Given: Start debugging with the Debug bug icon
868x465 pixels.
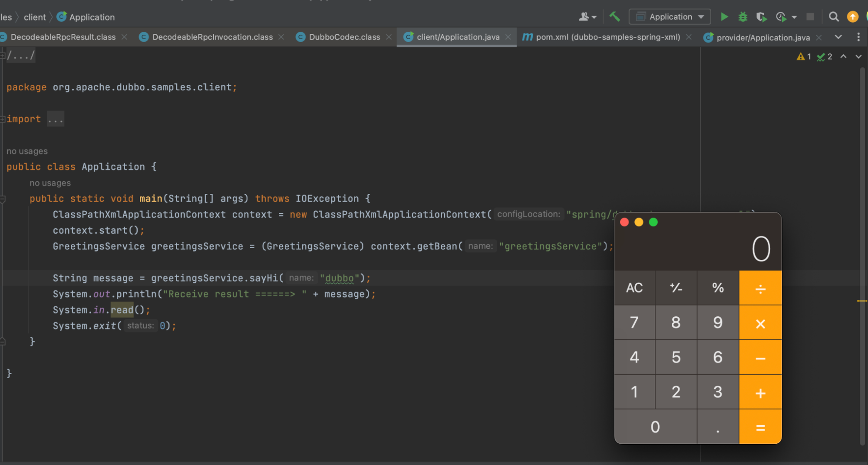Looking at the screenshot, I should point(743,17).
